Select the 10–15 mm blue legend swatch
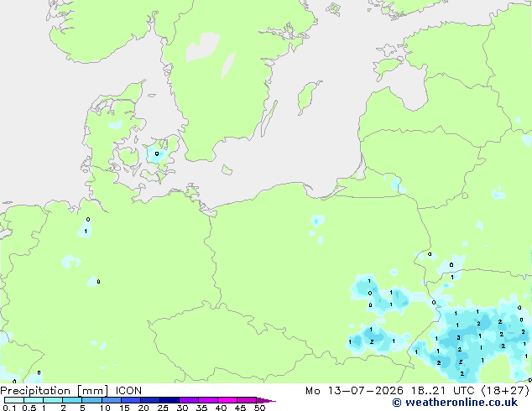Image resolution: width=532 pixels, height=411 pixels. [111, 400]
